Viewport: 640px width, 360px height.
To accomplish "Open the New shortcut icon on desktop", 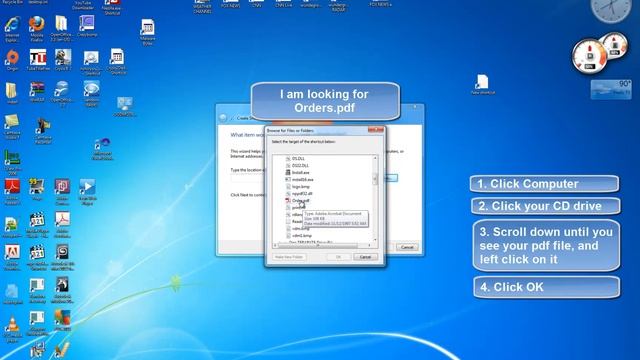I will pos(482,84).
